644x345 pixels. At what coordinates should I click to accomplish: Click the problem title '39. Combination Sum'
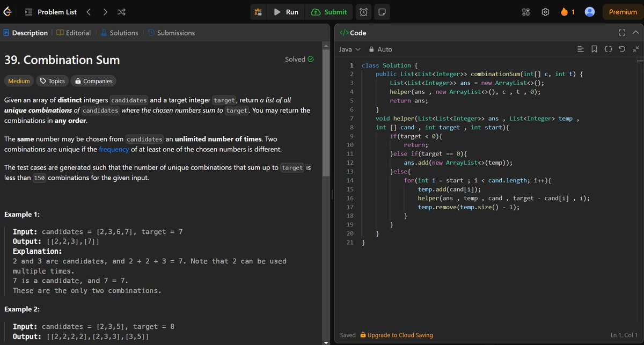click(x=62, y=60)
